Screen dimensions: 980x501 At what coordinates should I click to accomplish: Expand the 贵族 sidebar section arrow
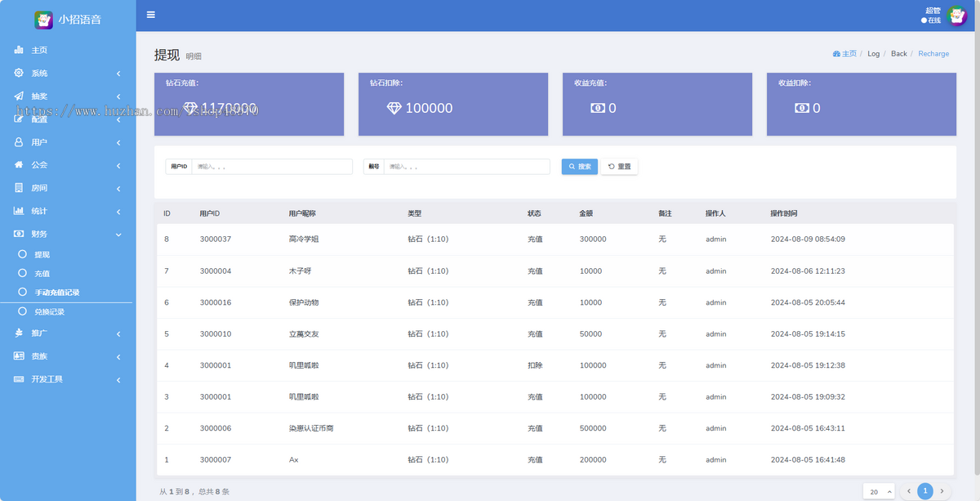(118, 356)
